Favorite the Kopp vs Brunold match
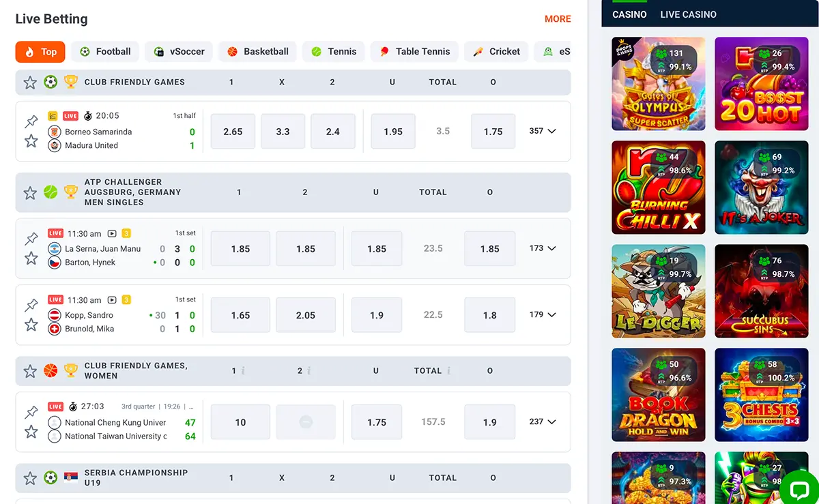 [x=31, y=325]
